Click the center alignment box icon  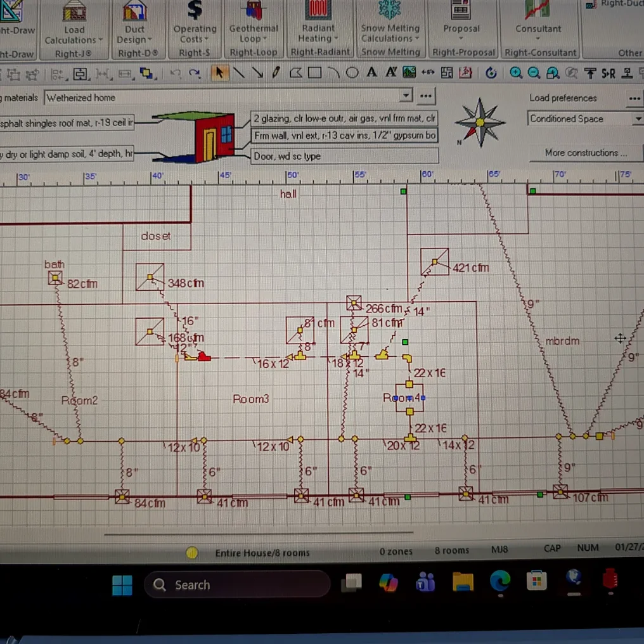[80, 74]
